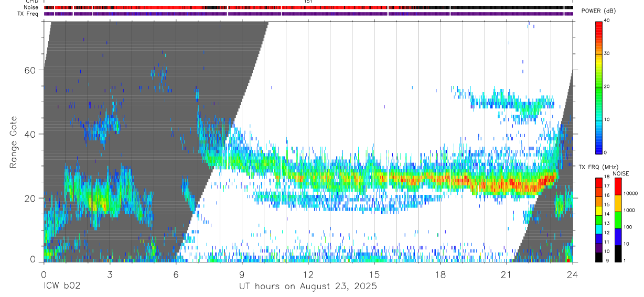Select TX FRQ swatch between 17 and 18
Screen dimensions: 644x297
pos(599,182)
